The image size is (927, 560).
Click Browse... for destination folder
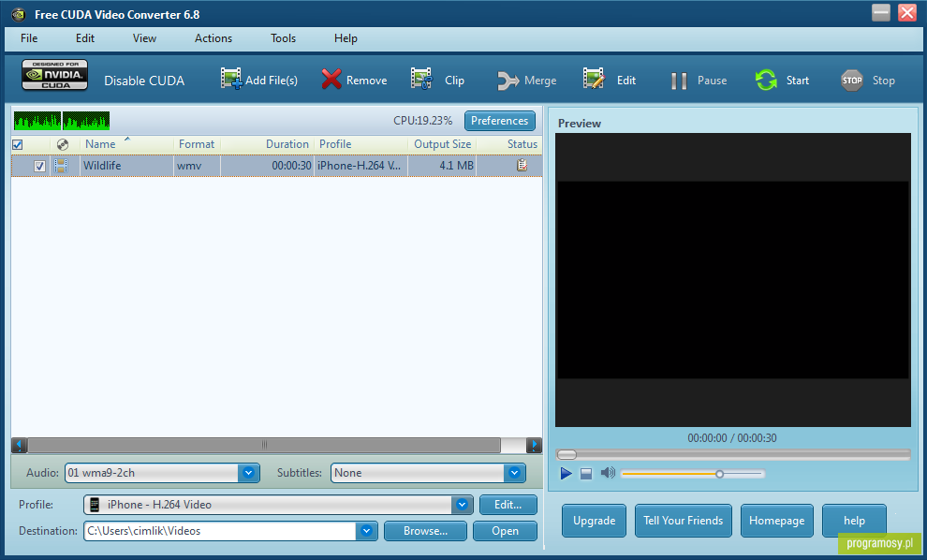pyautogui.click(x=425, y=531)
